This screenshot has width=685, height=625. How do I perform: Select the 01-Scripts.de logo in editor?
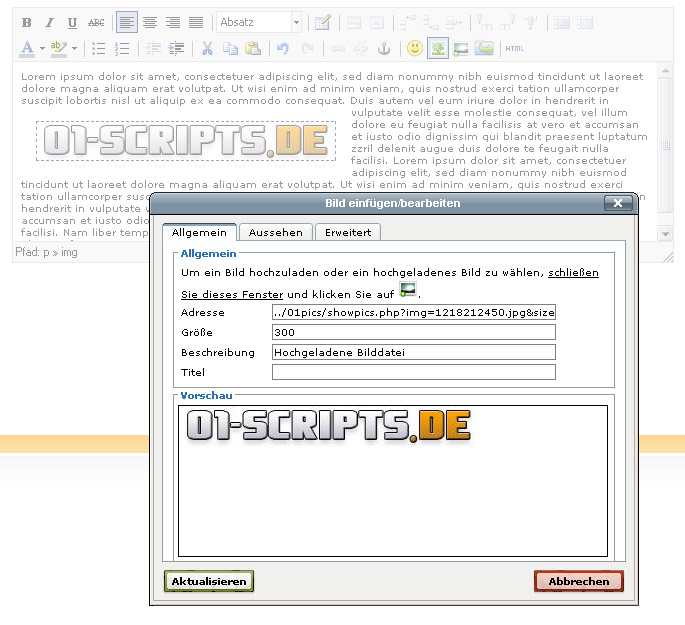click(x=186, y=141)
